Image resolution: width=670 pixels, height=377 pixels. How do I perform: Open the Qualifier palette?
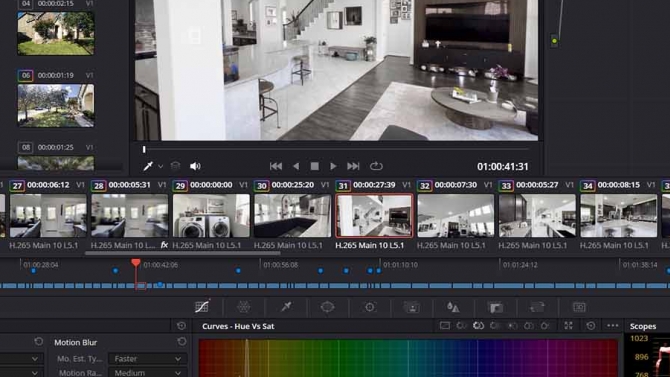[x=286, y=307]
